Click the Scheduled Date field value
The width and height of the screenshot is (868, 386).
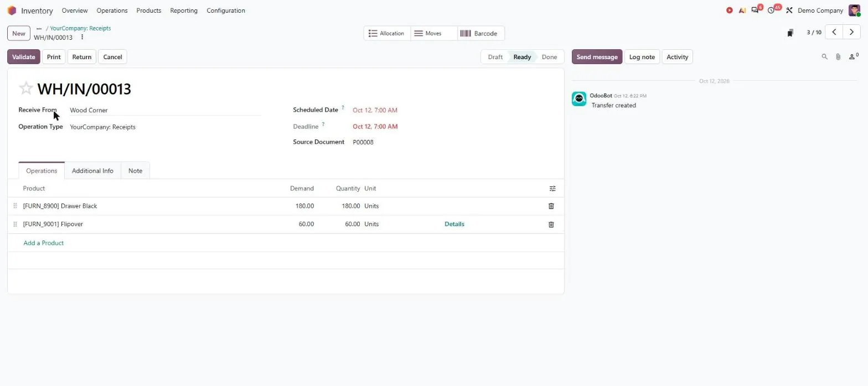[x=375, y=110]
